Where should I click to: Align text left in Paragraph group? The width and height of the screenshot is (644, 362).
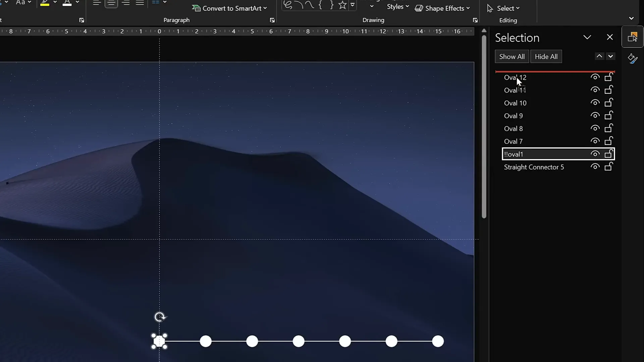click(97, 3)
